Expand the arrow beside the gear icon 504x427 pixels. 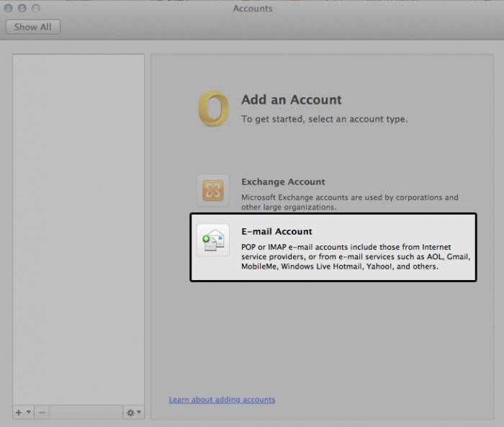tap(139, 413)
